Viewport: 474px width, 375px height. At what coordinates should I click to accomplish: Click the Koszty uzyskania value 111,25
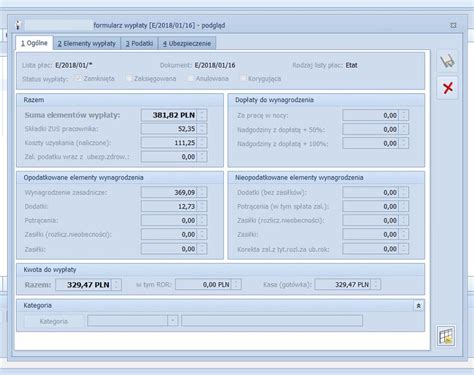pyautogui.click(x=169, y=143)
